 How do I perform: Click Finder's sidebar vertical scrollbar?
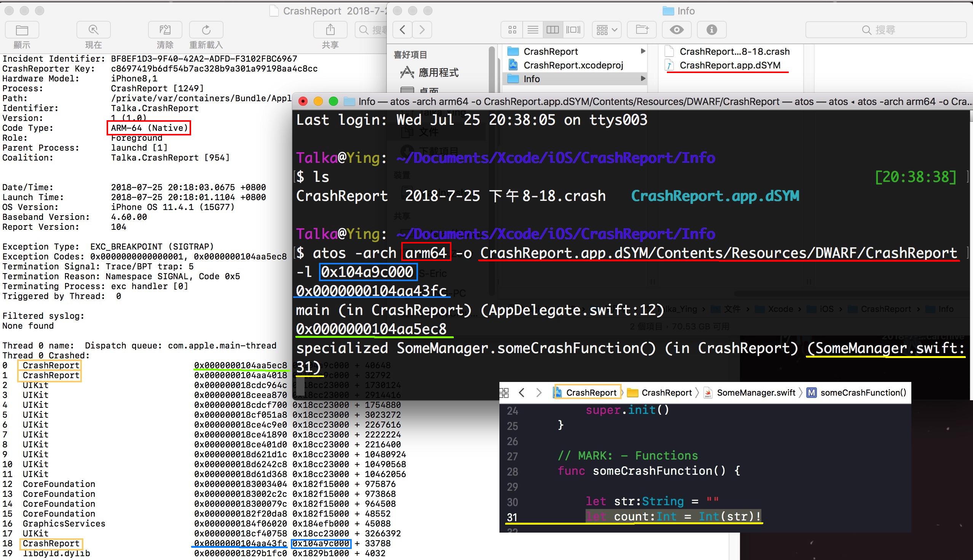click(491, 69)
